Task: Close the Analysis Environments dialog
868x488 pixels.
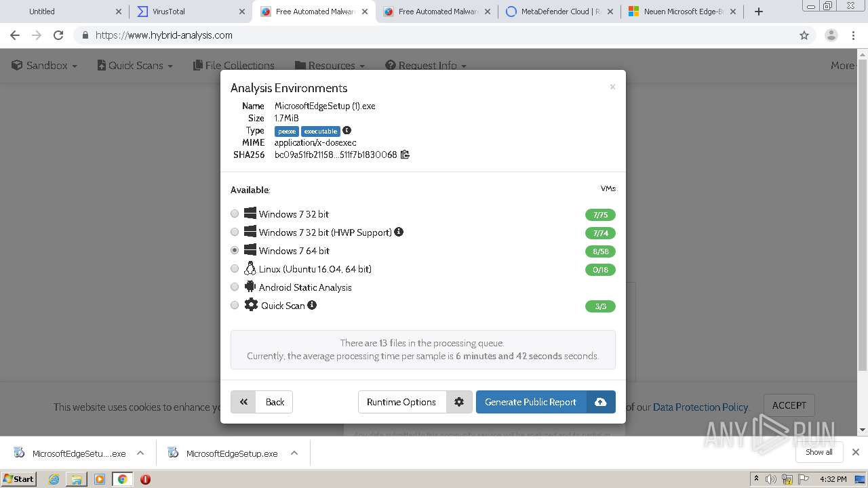Action: 612,87
